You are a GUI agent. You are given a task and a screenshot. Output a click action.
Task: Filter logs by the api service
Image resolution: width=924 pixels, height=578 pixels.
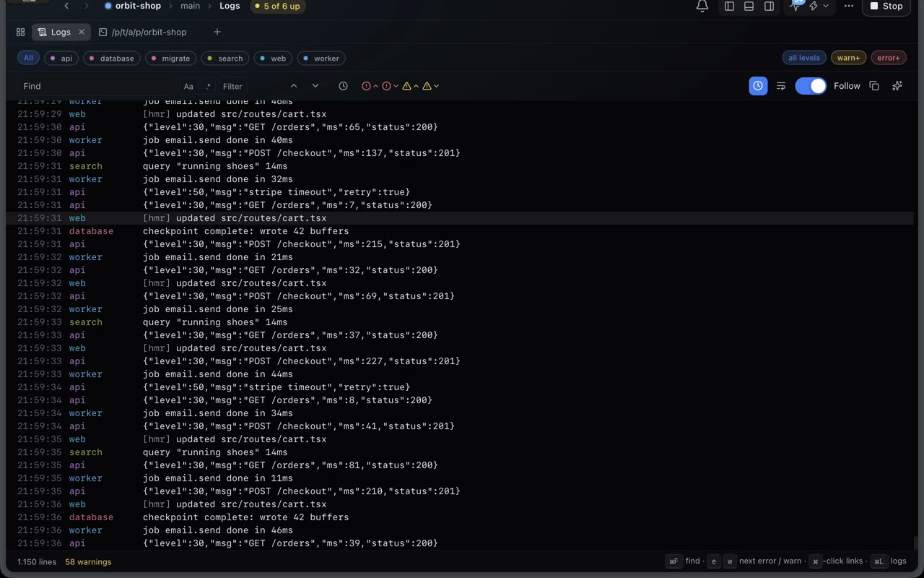[61, 59]
